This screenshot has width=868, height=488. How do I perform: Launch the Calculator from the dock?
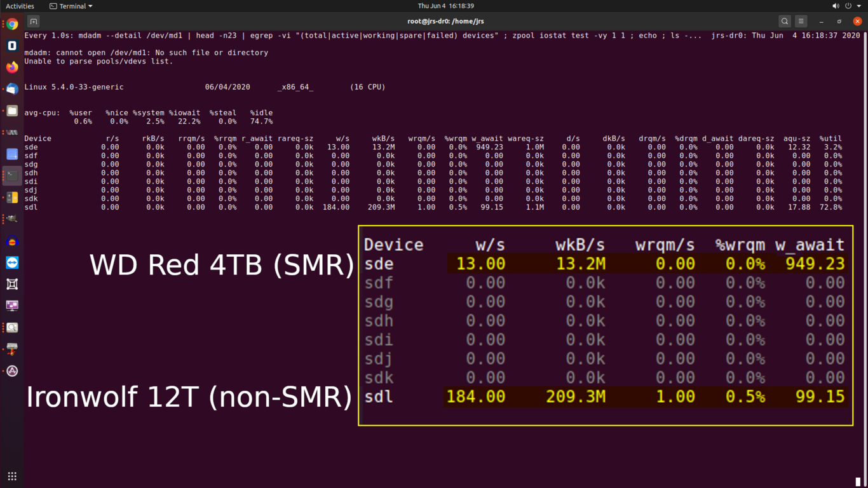click(x=12, y=198)
